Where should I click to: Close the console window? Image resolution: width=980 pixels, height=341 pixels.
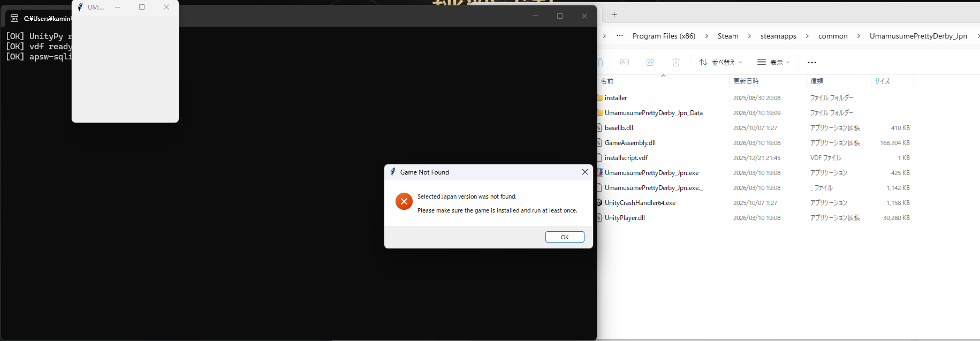[x=584, y=16]
